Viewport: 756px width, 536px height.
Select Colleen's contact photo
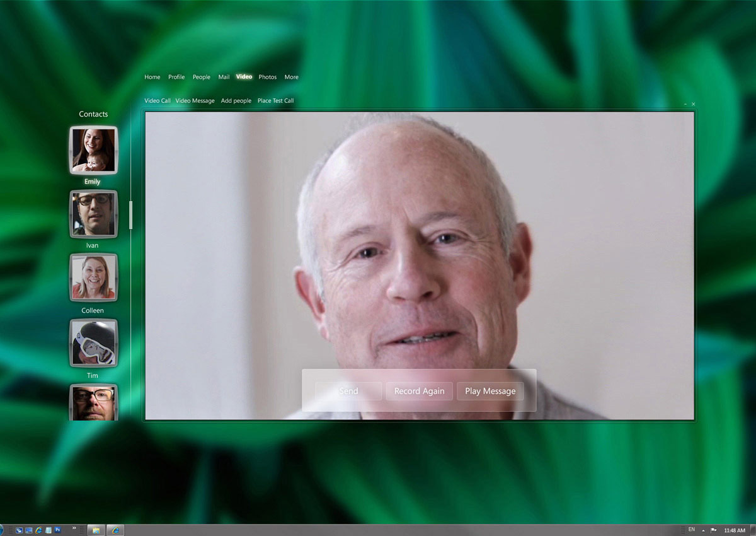point(93,277)
